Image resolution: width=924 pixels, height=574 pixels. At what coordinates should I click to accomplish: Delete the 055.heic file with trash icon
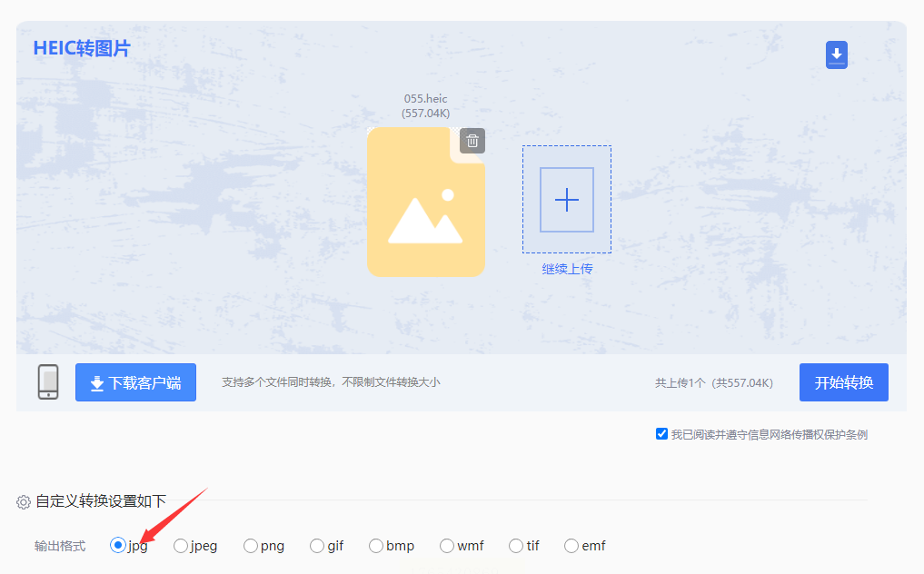pos(472,141)
